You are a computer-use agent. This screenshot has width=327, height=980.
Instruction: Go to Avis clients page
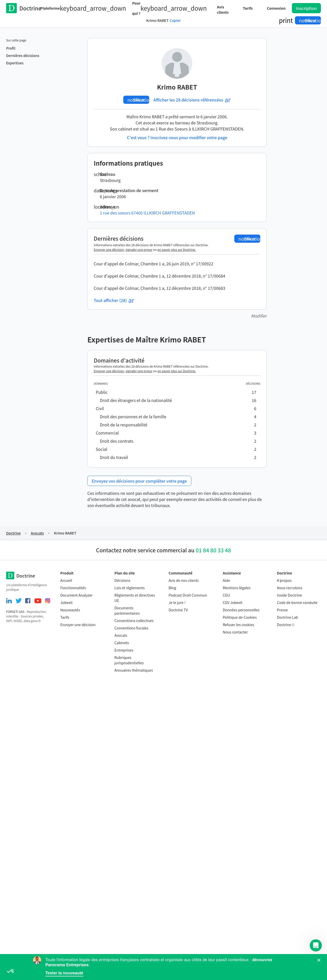pyautogui.click(x=223, y=10)
